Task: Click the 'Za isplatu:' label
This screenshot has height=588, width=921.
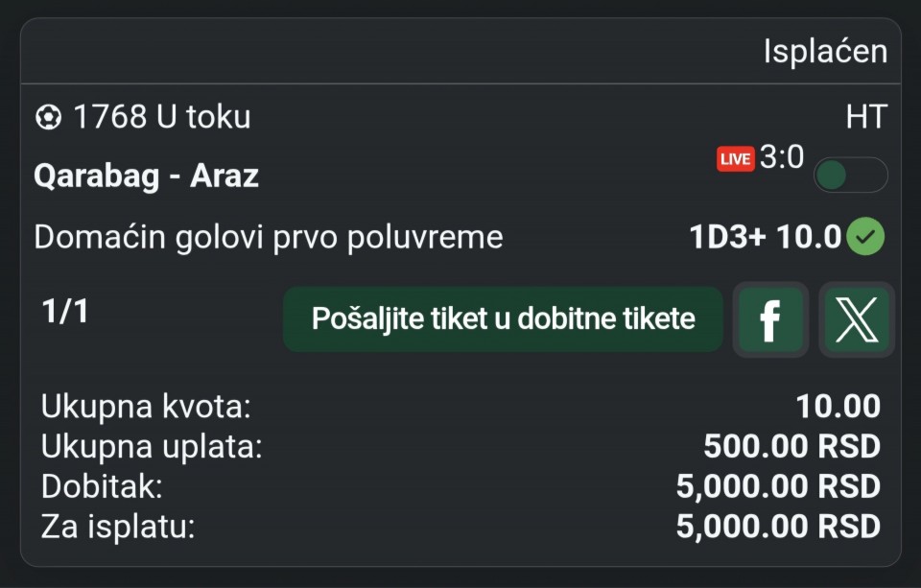Action: 118,527
